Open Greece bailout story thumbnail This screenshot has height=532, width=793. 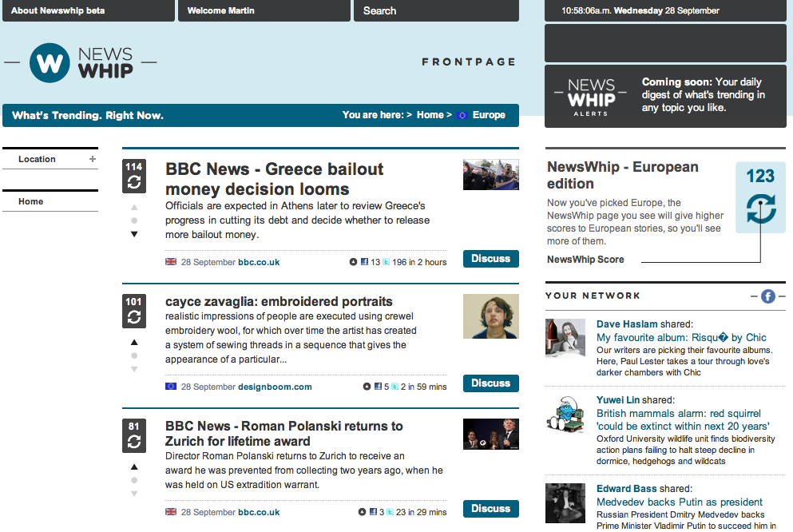[491, 175]
